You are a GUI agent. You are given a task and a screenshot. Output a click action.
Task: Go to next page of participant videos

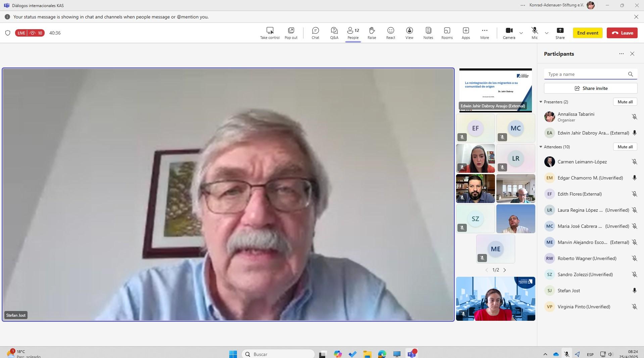[504, 270]
